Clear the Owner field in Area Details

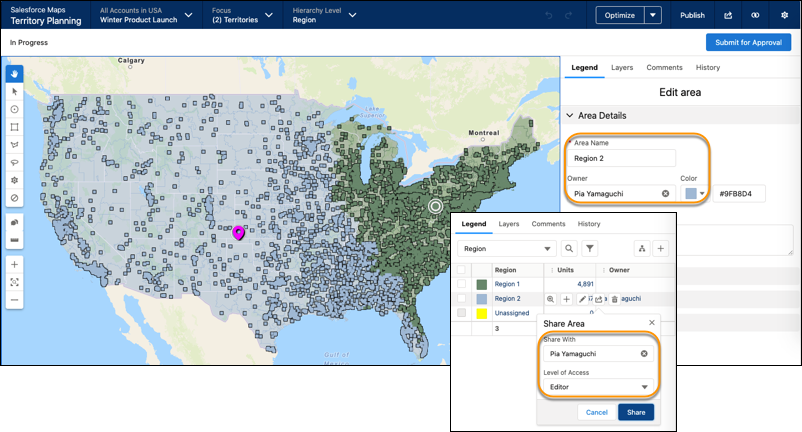click(x=665, y=194)
